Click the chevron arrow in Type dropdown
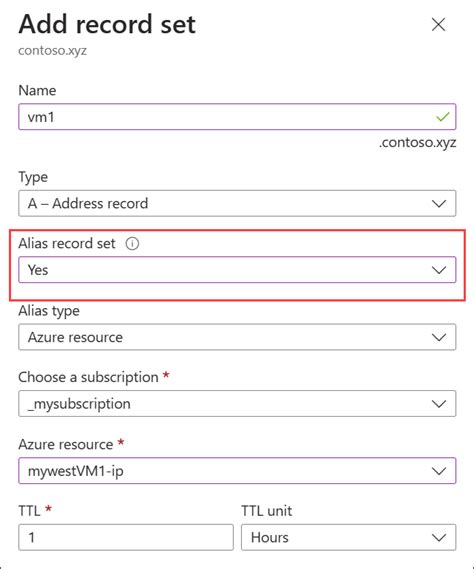 [439, 204]
